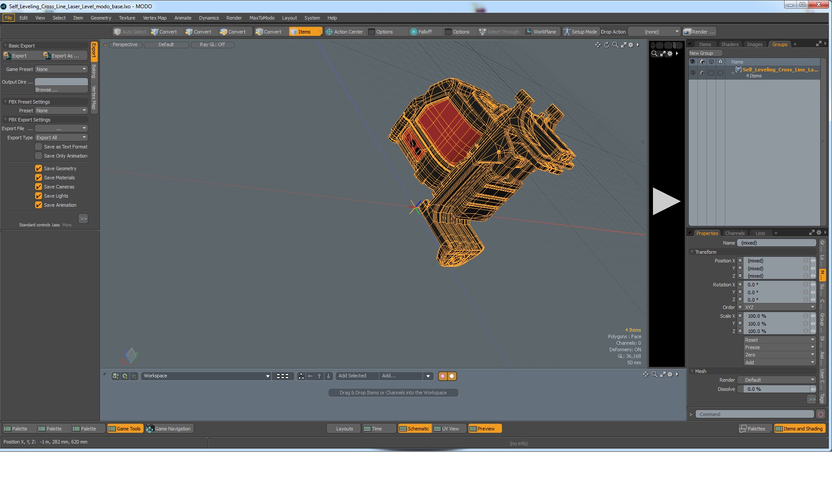
Task: Play the preview render
Action: (666, 201)
